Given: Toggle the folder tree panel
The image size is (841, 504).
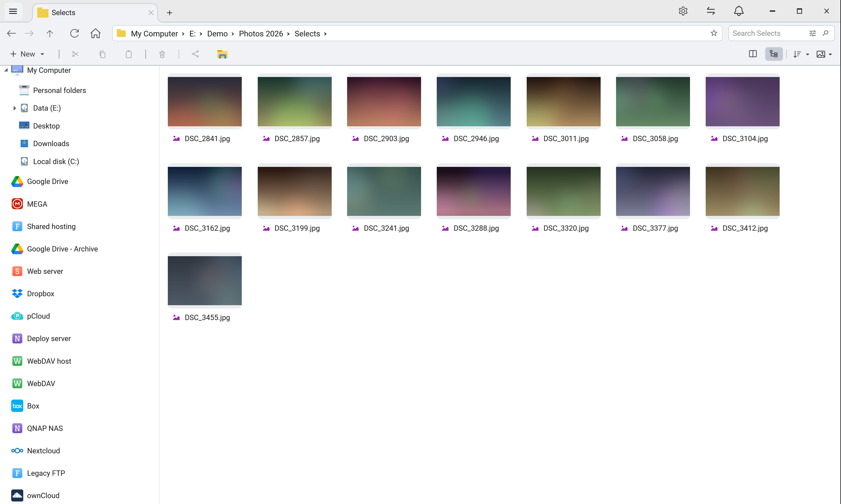Looking at the screenshot, I should click(x=774, y=54).
